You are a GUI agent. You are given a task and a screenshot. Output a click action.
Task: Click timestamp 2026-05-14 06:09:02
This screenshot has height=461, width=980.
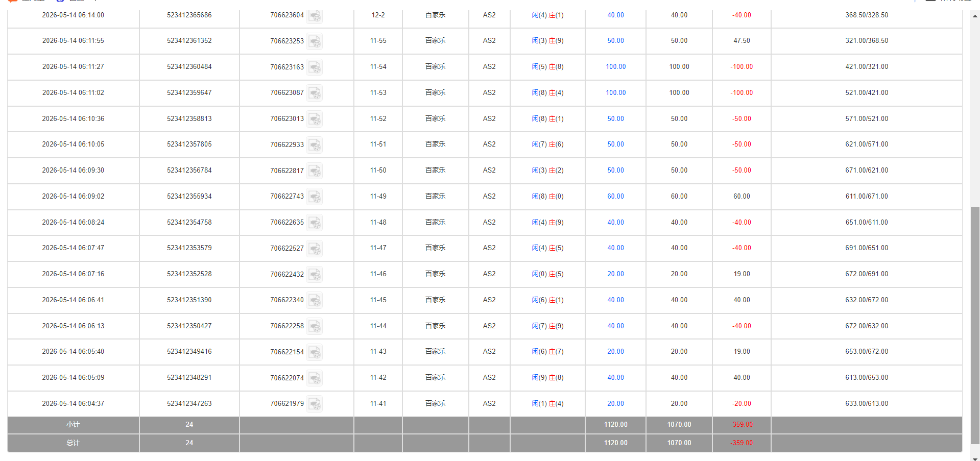point(73,197)
